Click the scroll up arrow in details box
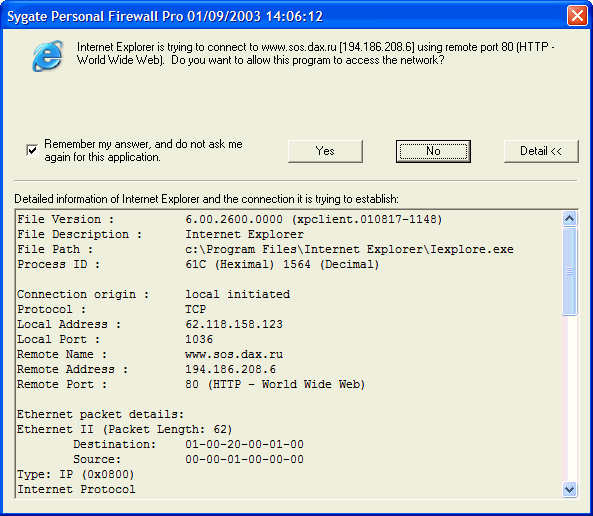This screenshot has width=593, height=516. pos(570,218)
